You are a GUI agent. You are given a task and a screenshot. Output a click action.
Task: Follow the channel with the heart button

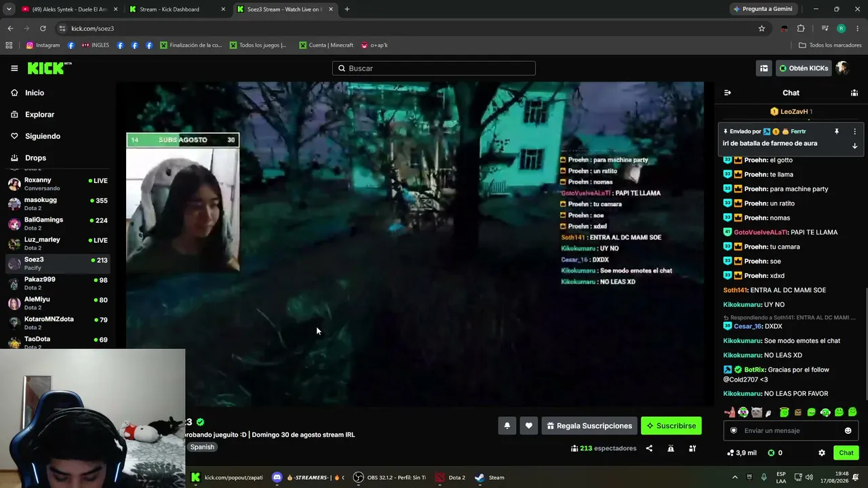pyautogui.click(x=529, y=426)
